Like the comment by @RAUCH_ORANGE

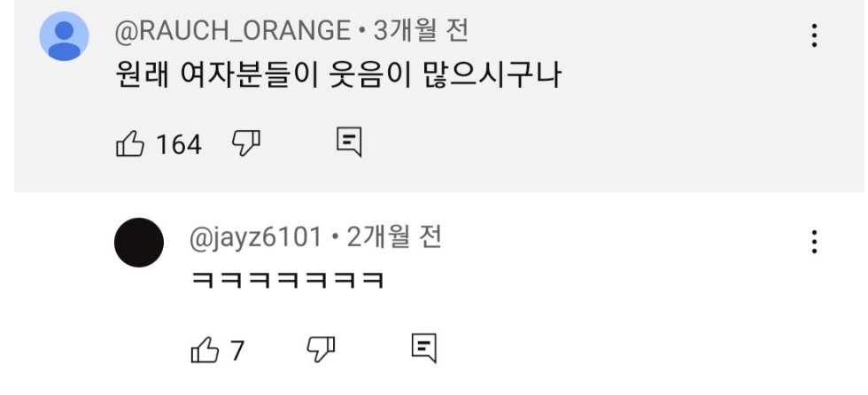[130, 144]
